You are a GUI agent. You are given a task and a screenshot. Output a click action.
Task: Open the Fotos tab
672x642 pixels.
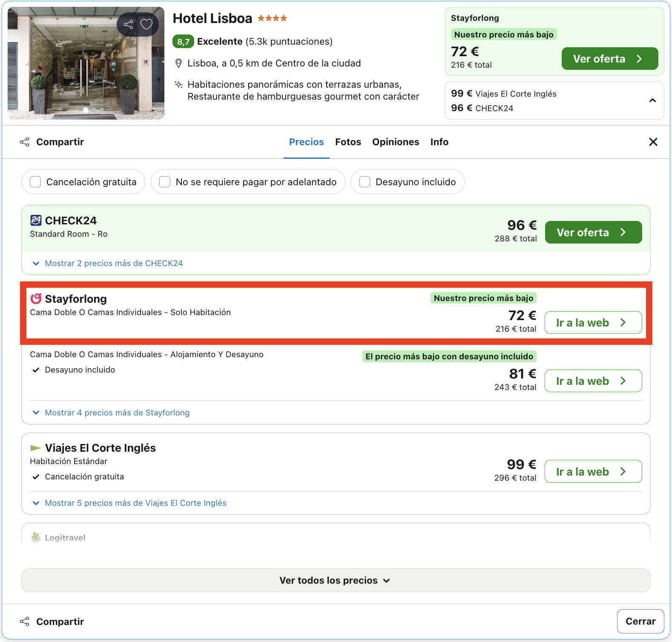point(348,142)
